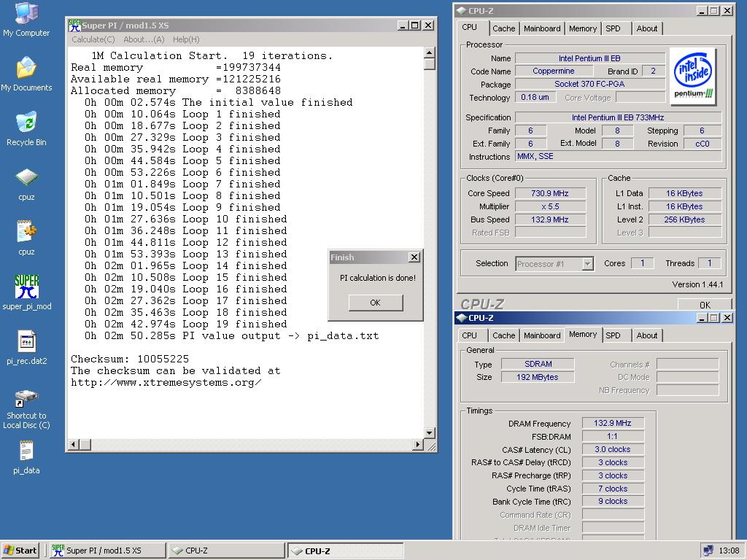Activate Super PI taskbar button
747x560 pixels.
107,551
